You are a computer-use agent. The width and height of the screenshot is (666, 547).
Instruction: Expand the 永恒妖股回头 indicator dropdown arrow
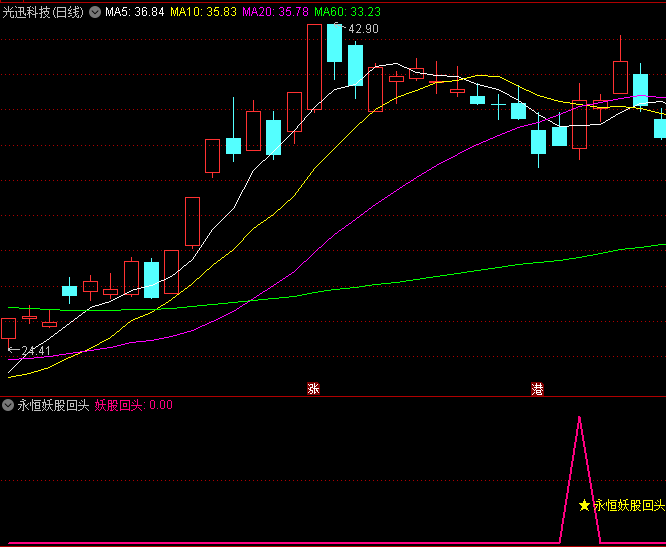pyautogui.click(x=8, y=405)
